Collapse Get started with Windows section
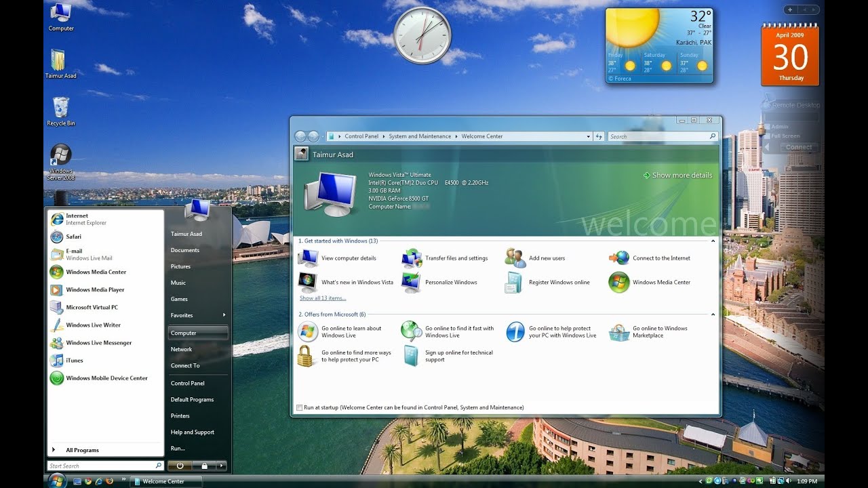Viewport: 868px width, 488px height. click(x=713, y=241)
